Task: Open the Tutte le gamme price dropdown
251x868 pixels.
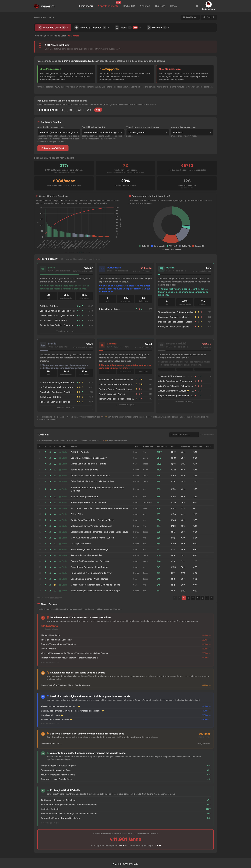Action: pyautogui.click(x=148, y=132)
